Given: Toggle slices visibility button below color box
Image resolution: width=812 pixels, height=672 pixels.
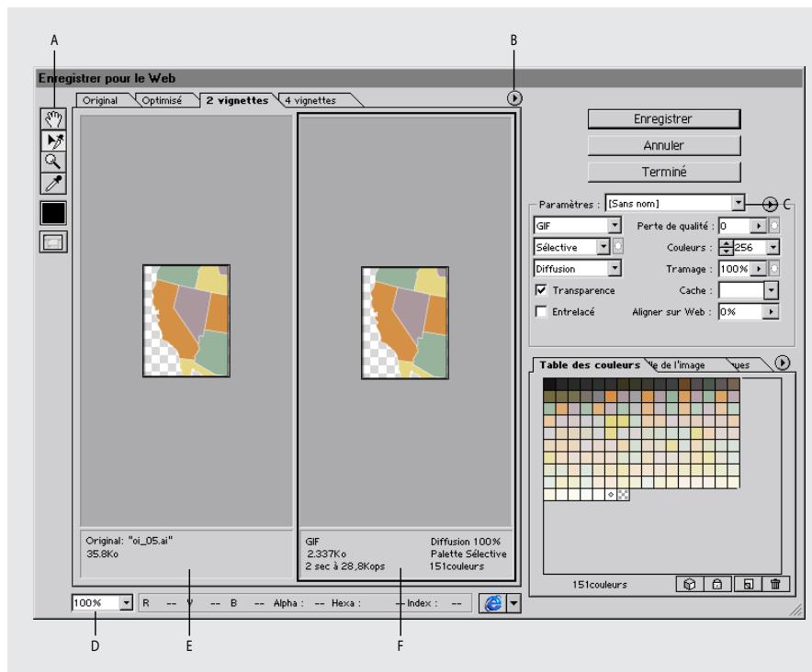Looking at the screenshot, I should (53, 241).
